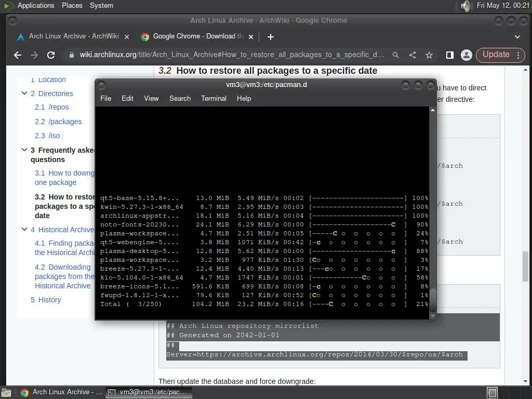Image resolution: width=532 pixels, height=399 pixels.
Task: Close the Google Chrome Download tab
Action: pos(251,37)
